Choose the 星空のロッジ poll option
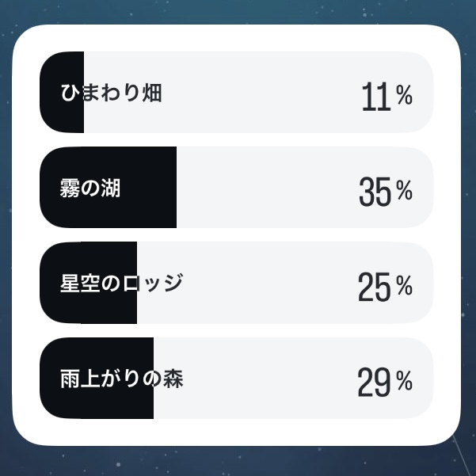Image resolution: width=476 pixels, height=476 pixels. click(x=236, y=283)
